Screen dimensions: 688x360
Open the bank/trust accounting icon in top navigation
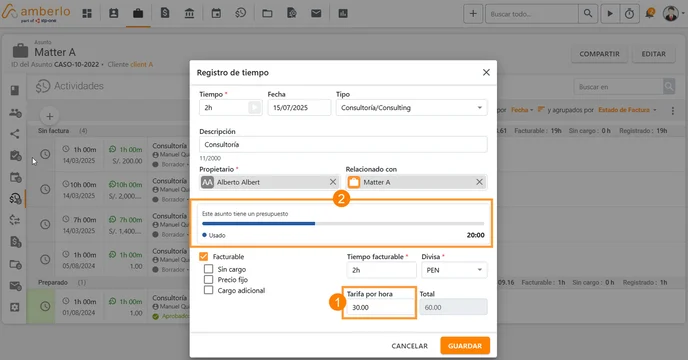[x=189, y=14]
